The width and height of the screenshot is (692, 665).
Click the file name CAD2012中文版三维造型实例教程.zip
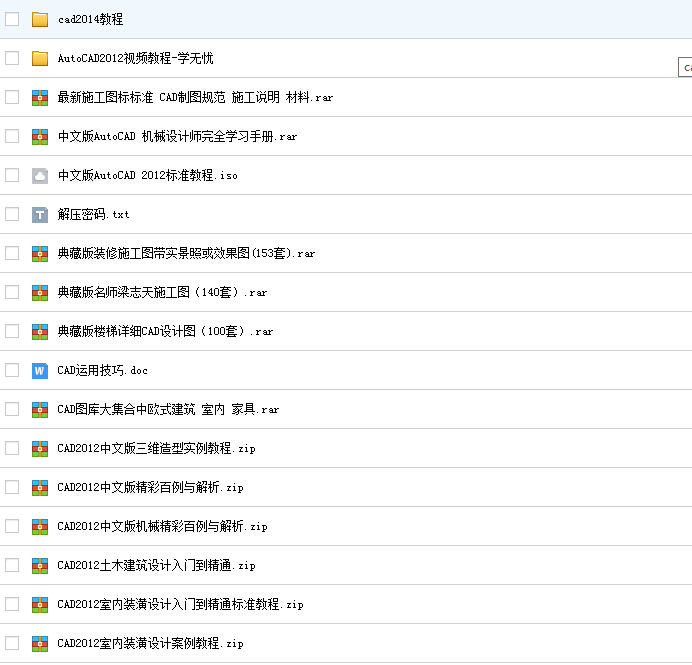tap(156, 448)
